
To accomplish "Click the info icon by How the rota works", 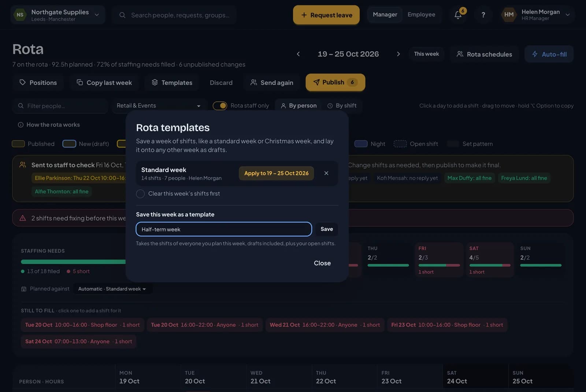I will click(21, 125).
